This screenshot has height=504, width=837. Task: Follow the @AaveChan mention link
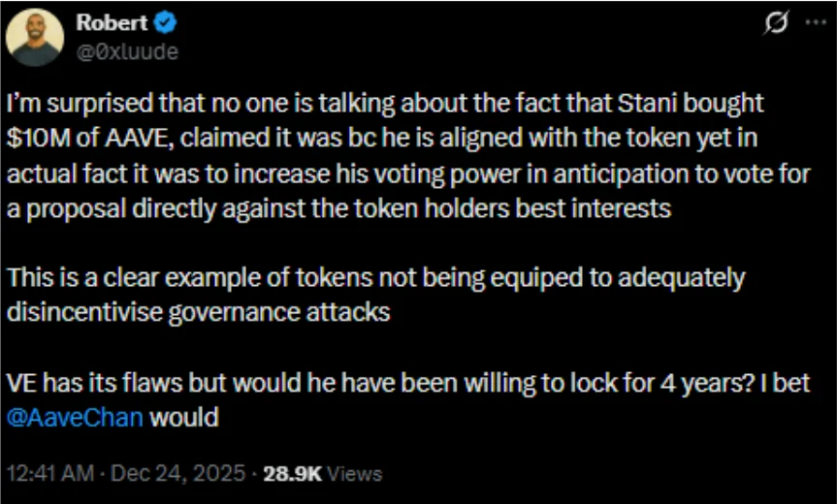(75, 418)
